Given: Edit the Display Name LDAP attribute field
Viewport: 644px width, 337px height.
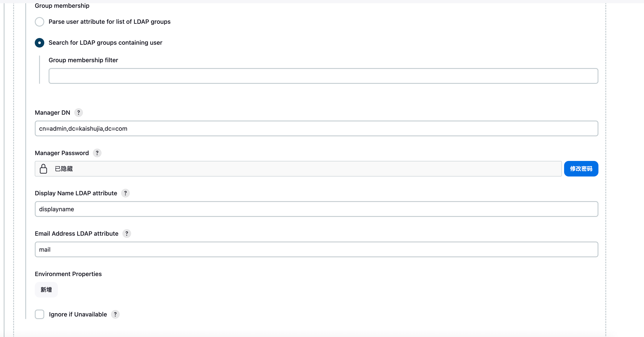Looking at the screenshot, I should tap(316, 209).
